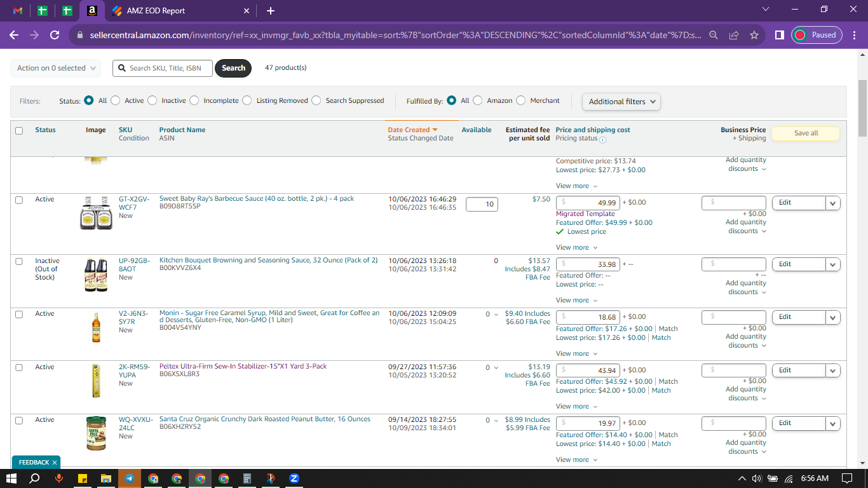Image resolution: width=868 pixels, height=488 pixels.
Task: Expand View more for Peltex Stabilizer pricing
Action: [576, 407]
